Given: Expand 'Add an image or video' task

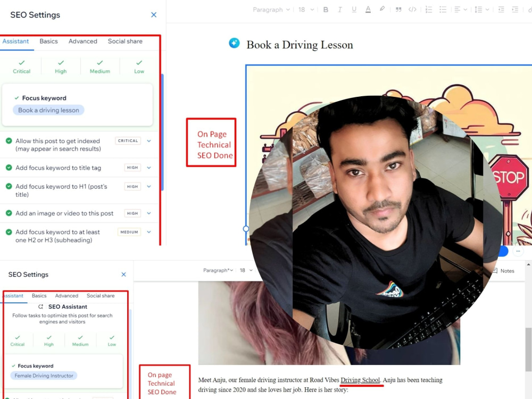Looking at the screenshot, I should 148,213.
